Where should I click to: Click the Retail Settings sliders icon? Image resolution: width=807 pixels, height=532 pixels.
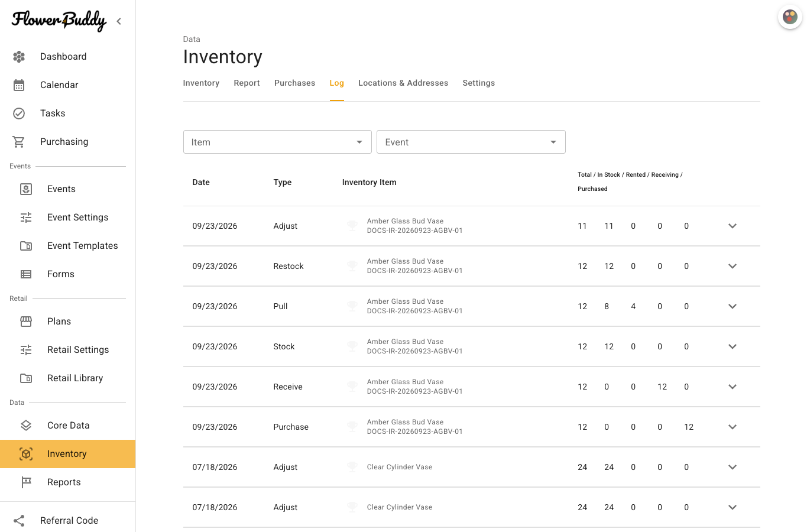click(26, 350)
